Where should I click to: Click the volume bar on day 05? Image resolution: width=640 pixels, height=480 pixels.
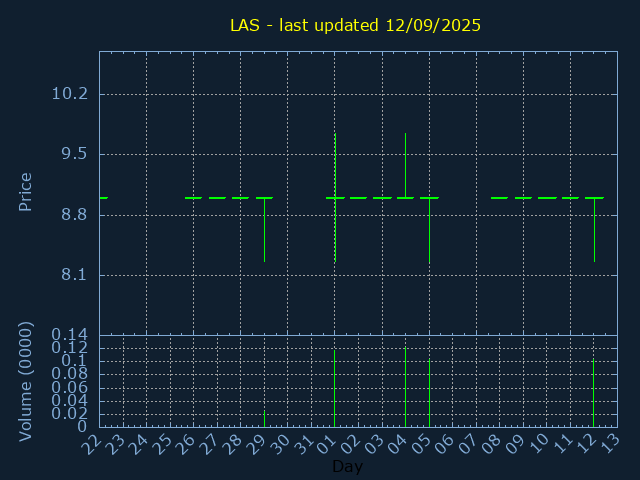tap(429, 393)
